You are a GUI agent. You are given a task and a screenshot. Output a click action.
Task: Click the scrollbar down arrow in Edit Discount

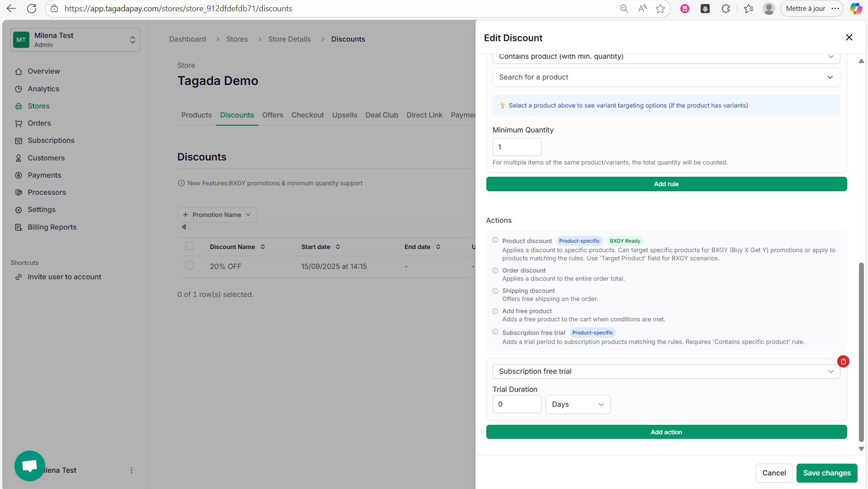861,449
